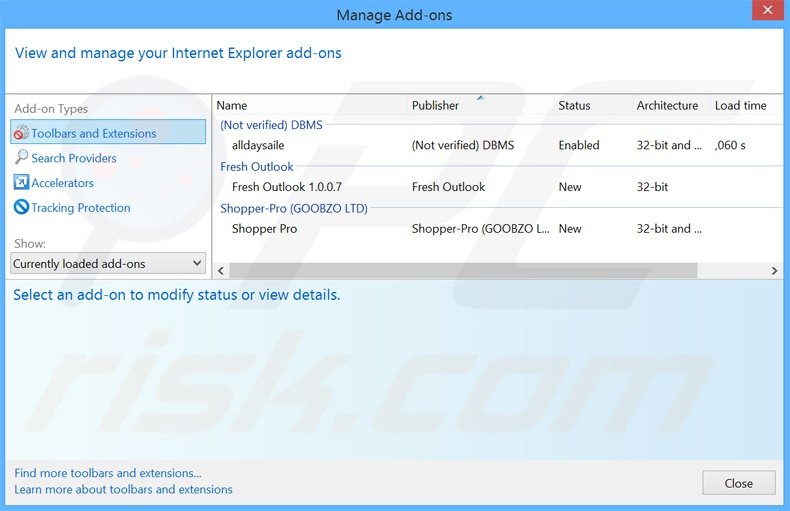Click the Fresh Outlook publisher cell
Viewport: 790px width, 511px height.
(448, 187)
